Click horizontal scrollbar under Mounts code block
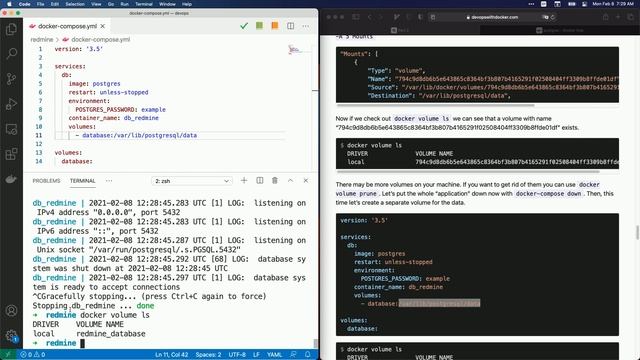Viewport: 640px width, 360px height. pyautogui.click(x=435, y=105)
